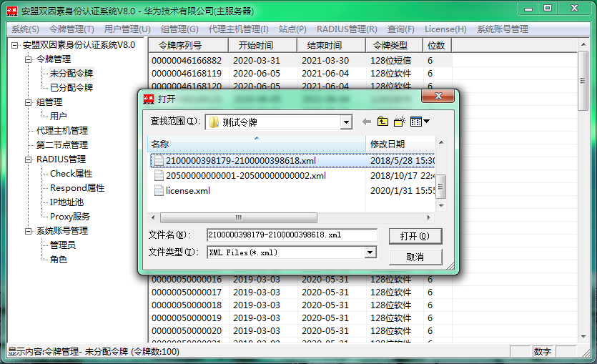Click main token table vertical scrollbar thumb
This screenshot has height=364, width=597.
(583, 81)
